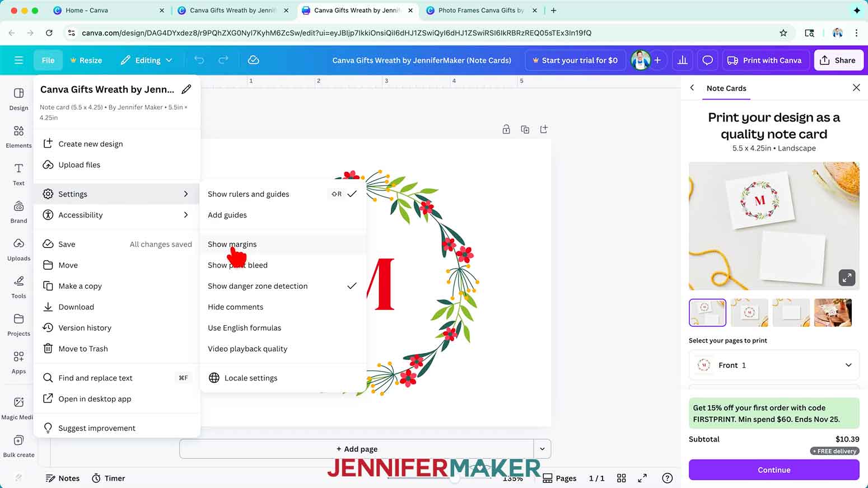Redo the last action
Image resolution: width=868 pixels, height=488 pixels.
point(223,60)
